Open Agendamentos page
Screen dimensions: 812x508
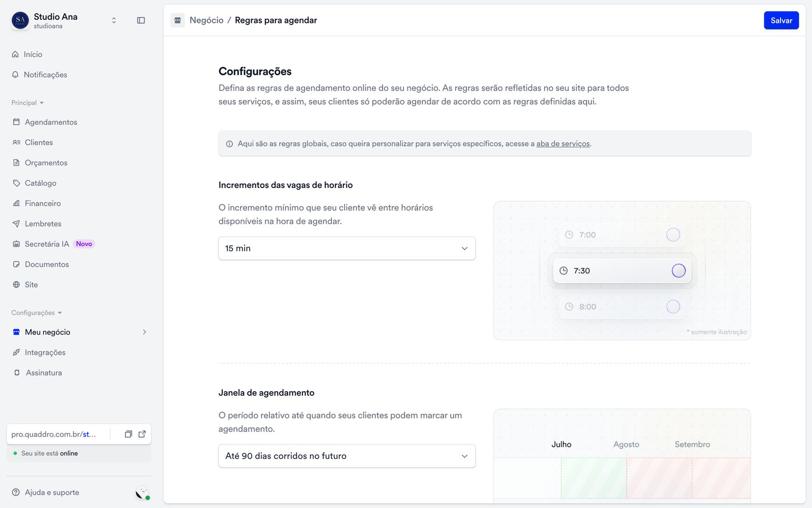51,122
